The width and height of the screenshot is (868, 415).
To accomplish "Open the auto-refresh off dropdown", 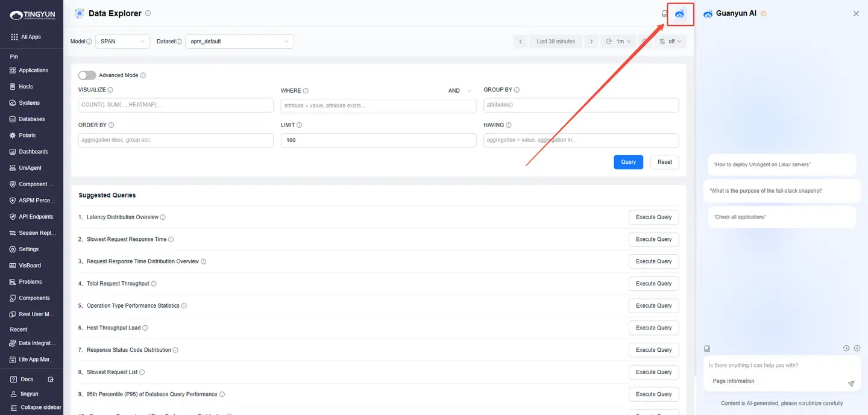I will click(670, 42).
